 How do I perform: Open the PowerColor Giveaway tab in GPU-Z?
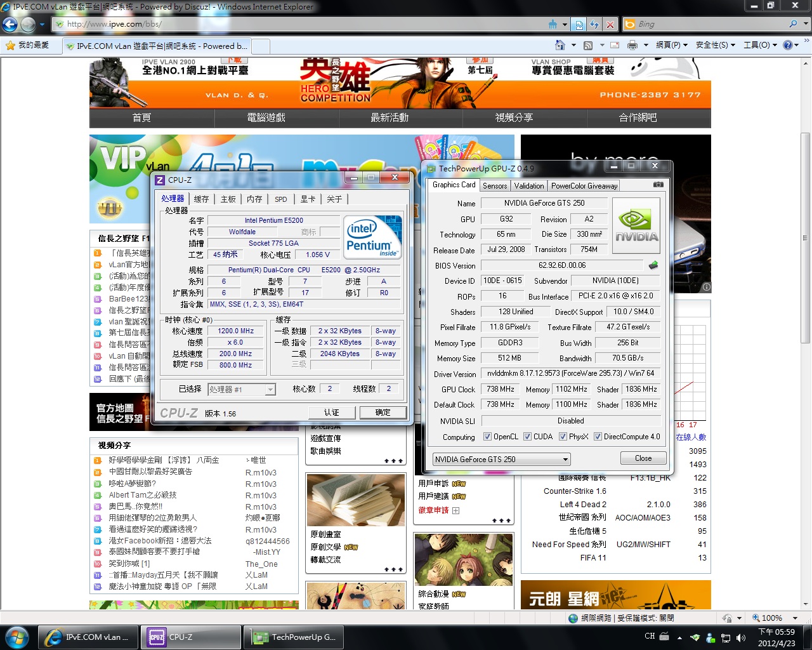pos(584,186)
